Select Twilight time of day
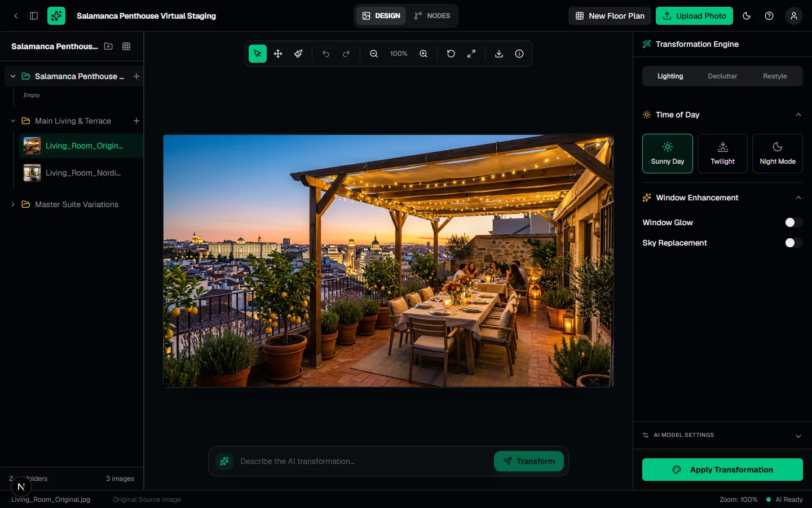 [722, 154]
